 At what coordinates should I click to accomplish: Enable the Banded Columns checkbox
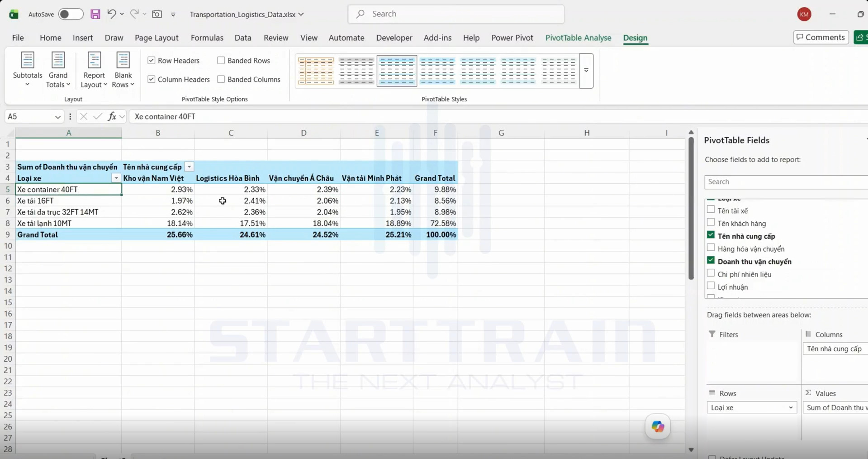221,79
